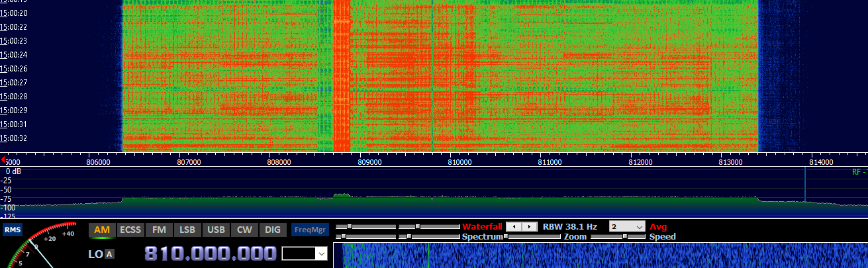Open the FreqMgr frequency manager
The height and width of the screenshot is (268, 868).
pos(311,230)
